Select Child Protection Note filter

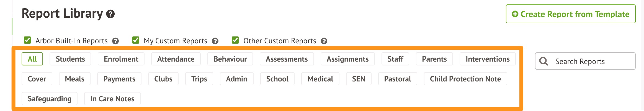coord(465,79)
